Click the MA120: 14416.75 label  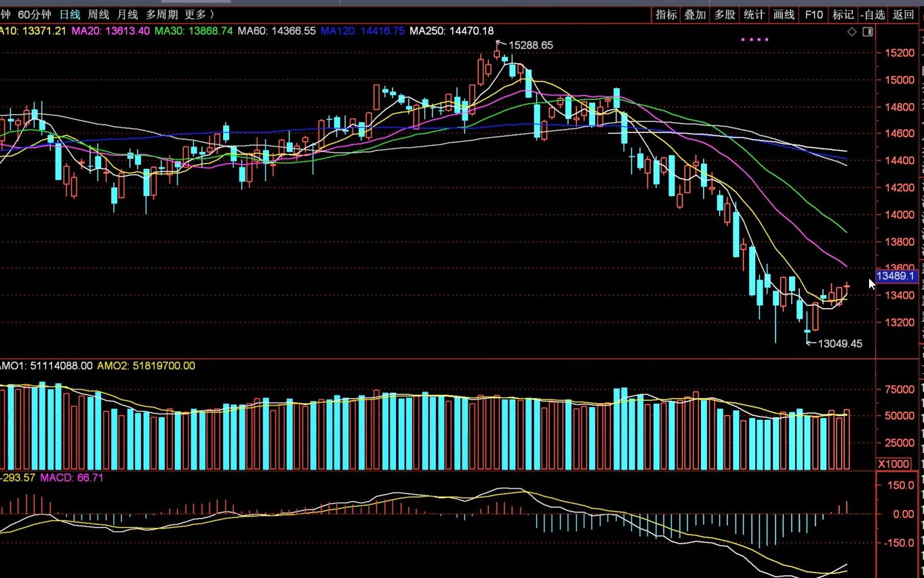click(x=363, y=31)
